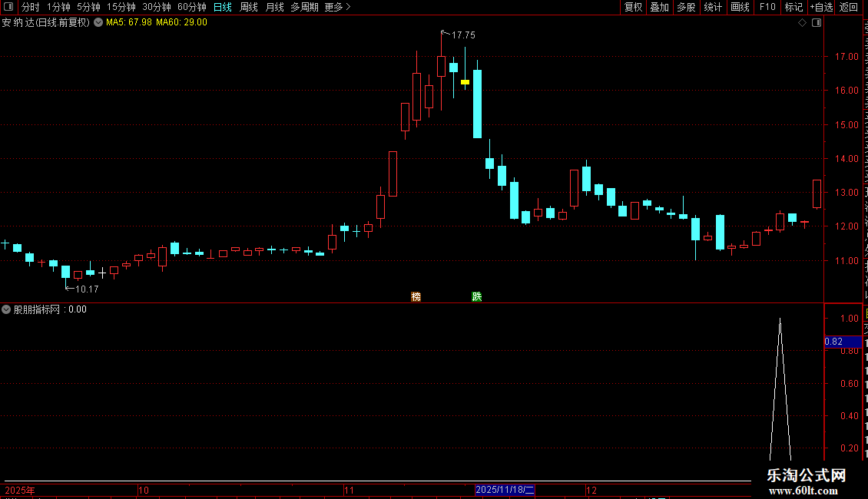Expand the main chart indicator dropdown arrow

point(98,23)
